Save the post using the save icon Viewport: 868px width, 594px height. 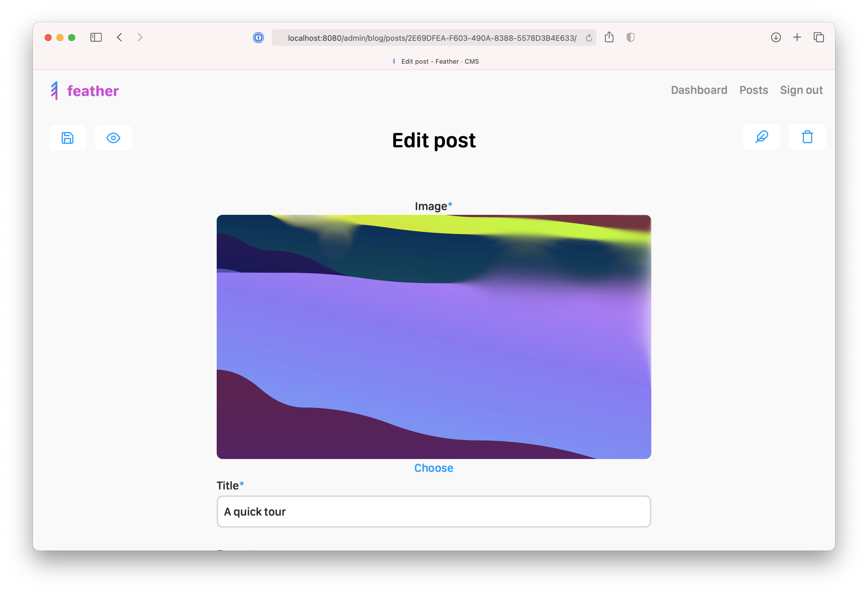pos(68,138)
